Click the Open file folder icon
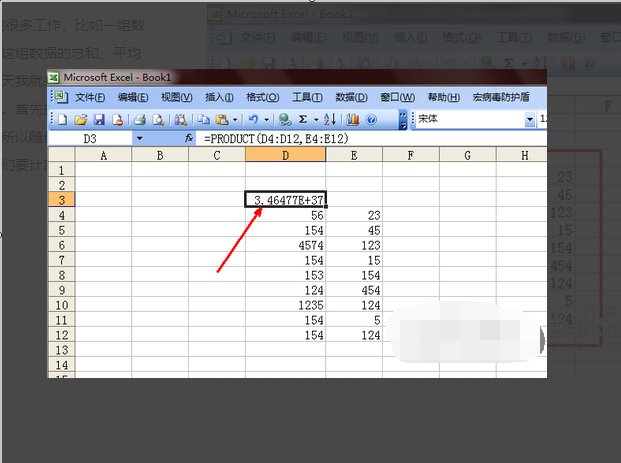 (79, 119)
